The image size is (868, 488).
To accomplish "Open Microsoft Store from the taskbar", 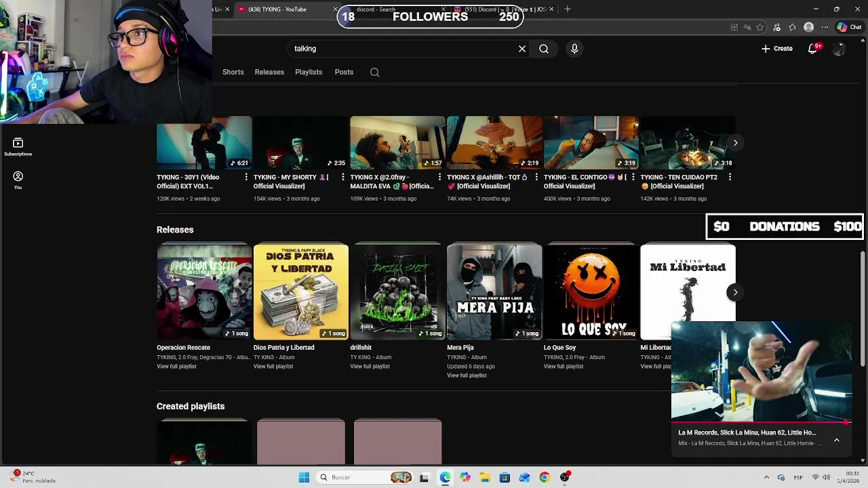I will coord(505,477).
